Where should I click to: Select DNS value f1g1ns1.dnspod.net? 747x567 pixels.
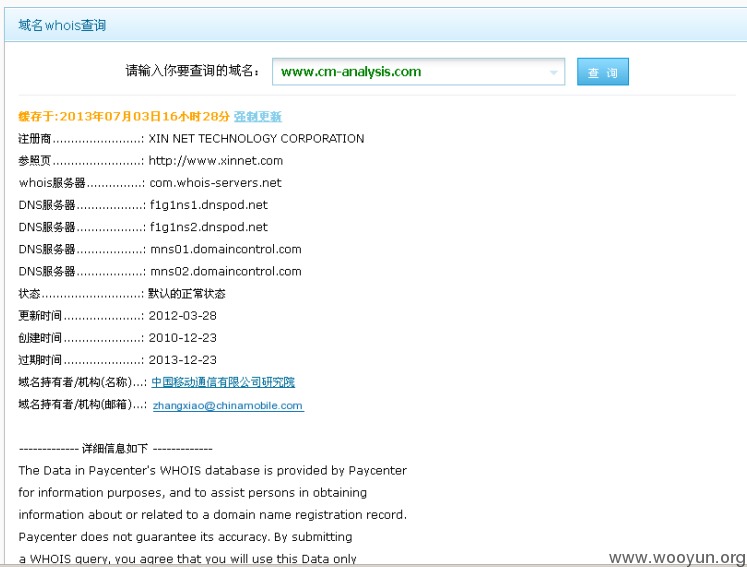[x=209, y=205]
